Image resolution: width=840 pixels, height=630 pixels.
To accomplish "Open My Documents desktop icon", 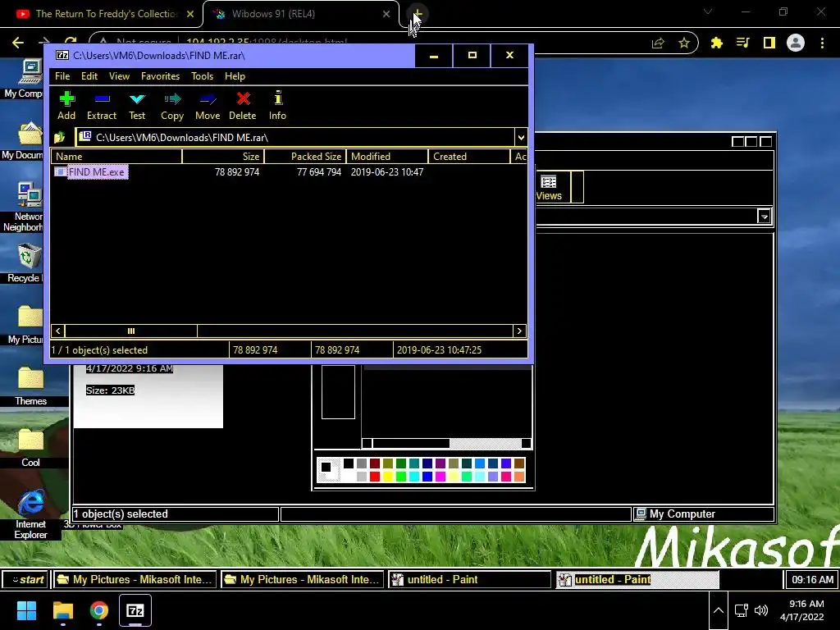I will click(x=30, y=134).
